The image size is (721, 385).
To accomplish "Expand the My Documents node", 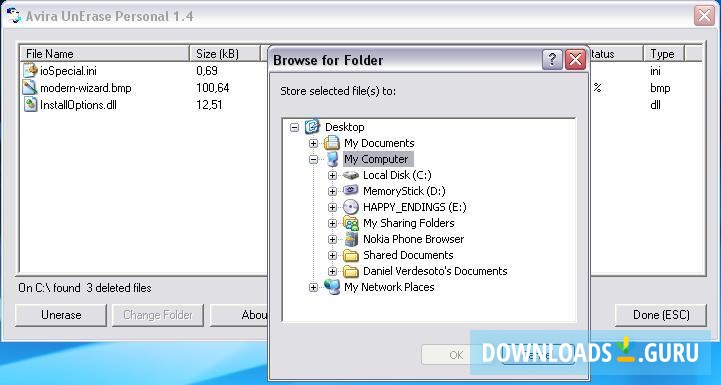I will click(313, 144).
